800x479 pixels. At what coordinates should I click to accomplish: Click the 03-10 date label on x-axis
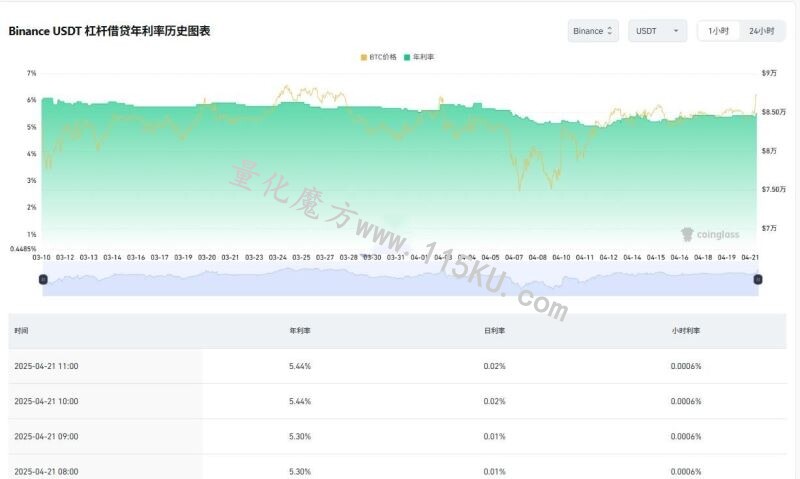[x=41, y=258]
